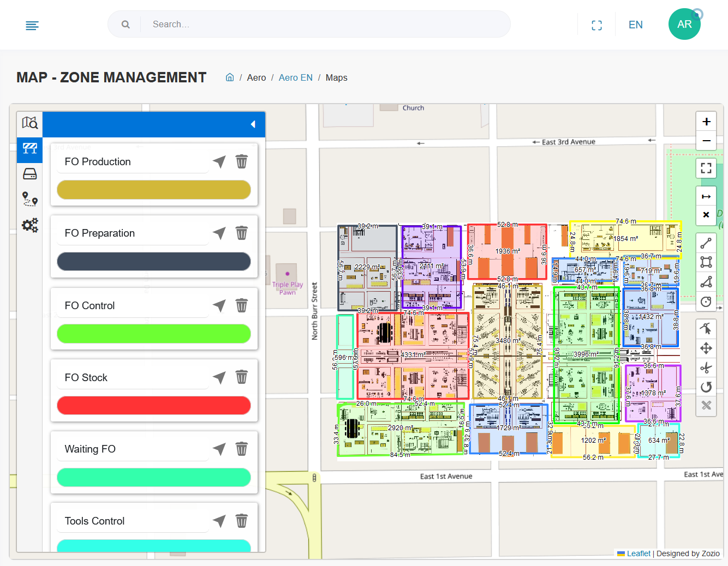Viewport: 728px width, 566px height.
Task: Activate the measure distance arrow tool
Action: [706, 196]
